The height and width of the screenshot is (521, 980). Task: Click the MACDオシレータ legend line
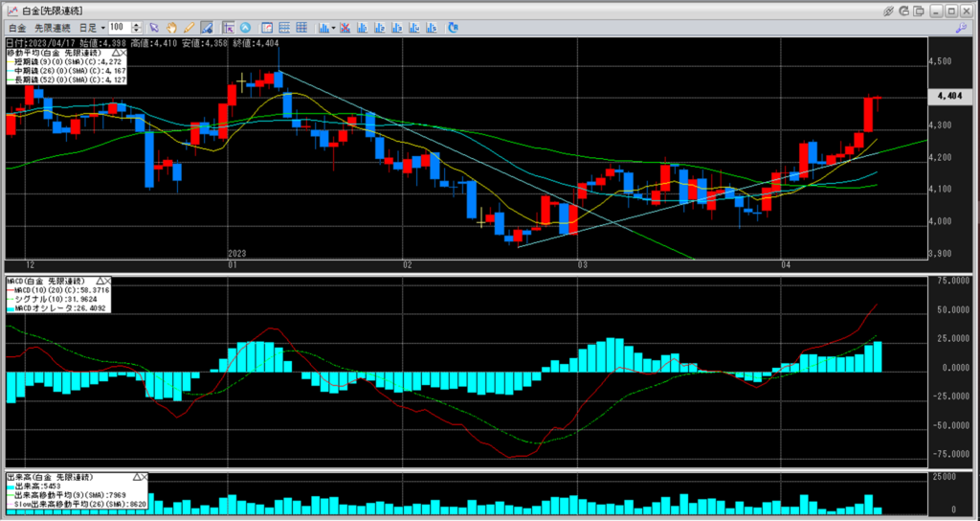[x=56, y=307]
